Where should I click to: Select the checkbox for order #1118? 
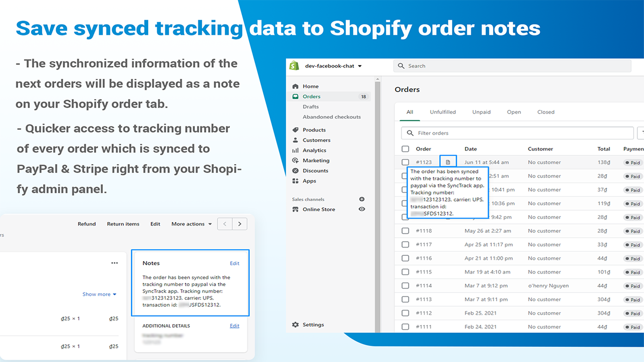point(405,231)
